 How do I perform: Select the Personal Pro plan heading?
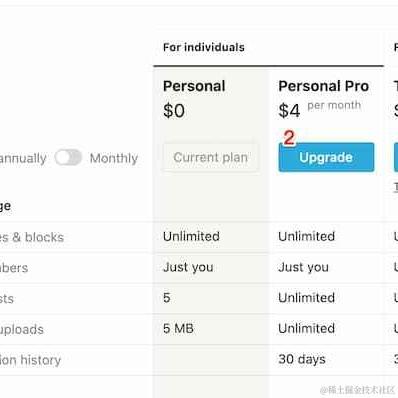[324, 86]
